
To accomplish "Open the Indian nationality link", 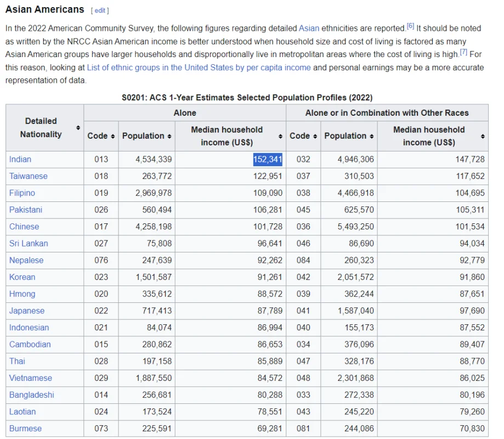I will point(20,159).
